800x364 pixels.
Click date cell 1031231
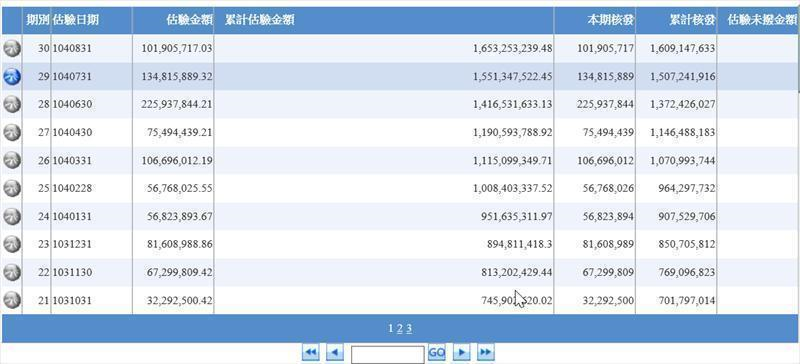(x=72, y=245)
